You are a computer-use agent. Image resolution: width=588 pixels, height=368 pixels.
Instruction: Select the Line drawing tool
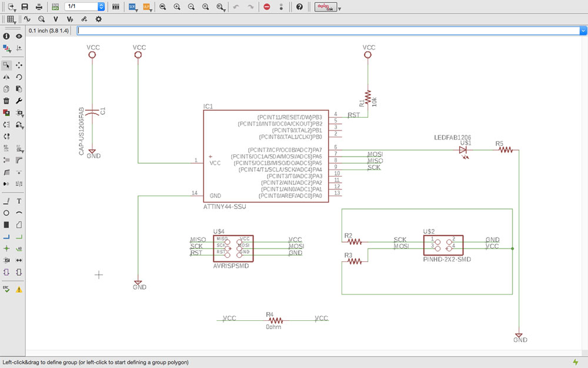click(6, 201)
